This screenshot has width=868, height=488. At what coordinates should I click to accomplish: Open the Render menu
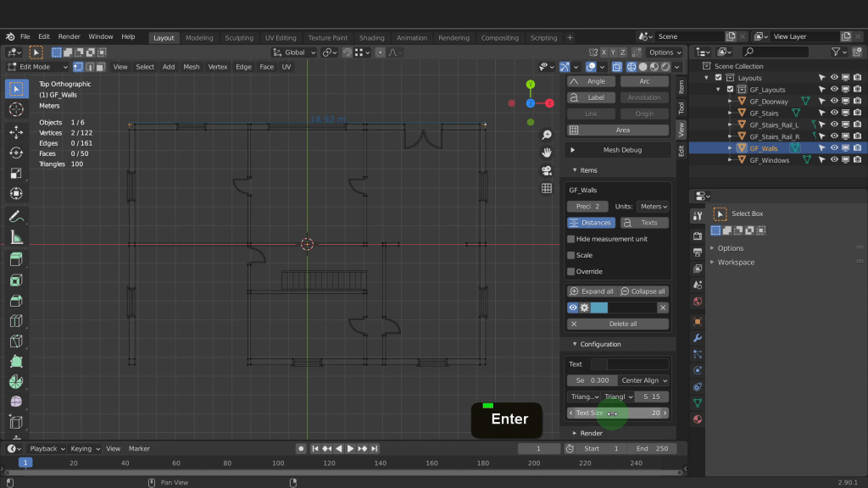click(70, 37)
